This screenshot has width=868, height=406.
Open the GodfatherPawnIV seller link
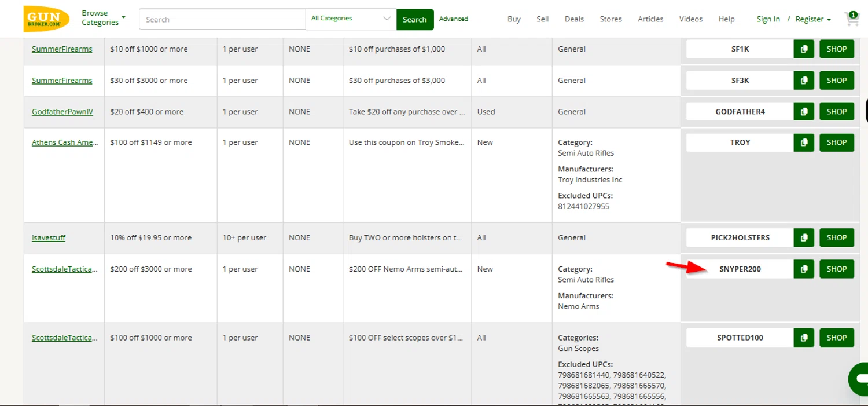62,112
